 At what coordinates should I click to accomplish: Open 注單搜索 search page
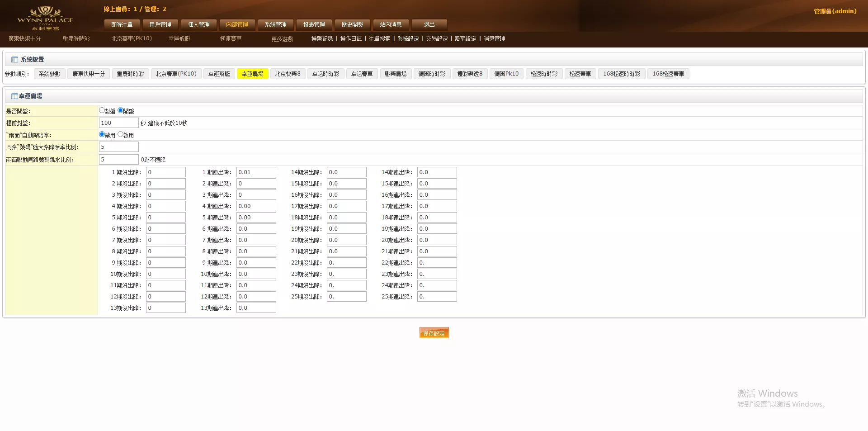[x=379, y=39]
